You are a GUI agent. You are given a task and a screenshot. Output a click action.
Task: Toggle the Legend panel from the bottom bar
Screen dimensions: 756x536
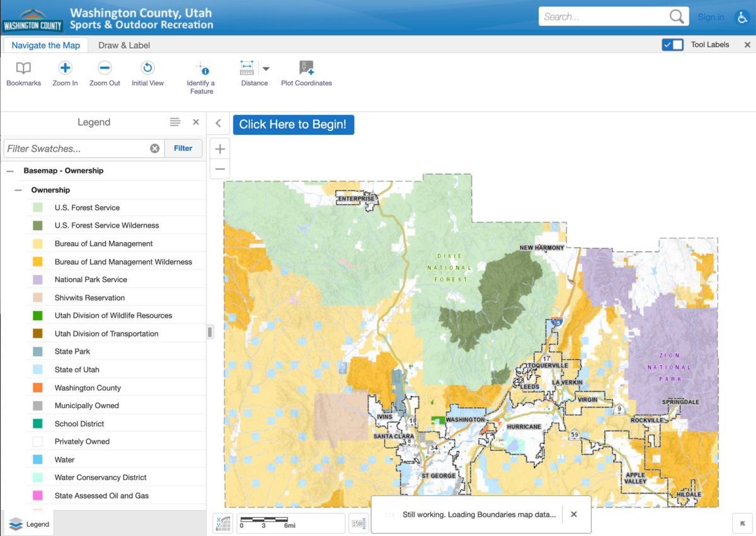tap(29, 523)
